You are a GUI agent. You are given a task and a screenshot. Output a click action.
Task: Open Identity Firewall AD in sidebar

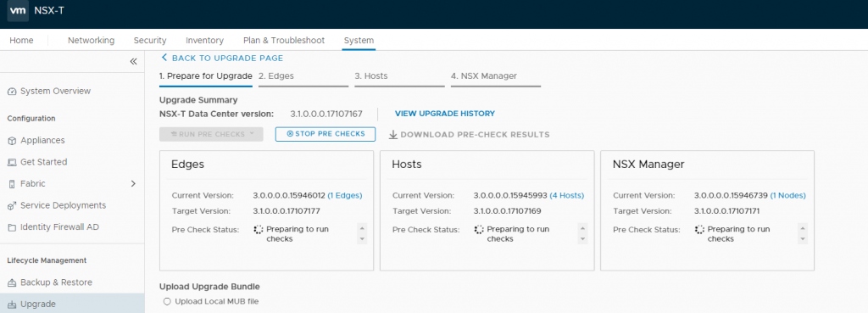coord(60,227)
